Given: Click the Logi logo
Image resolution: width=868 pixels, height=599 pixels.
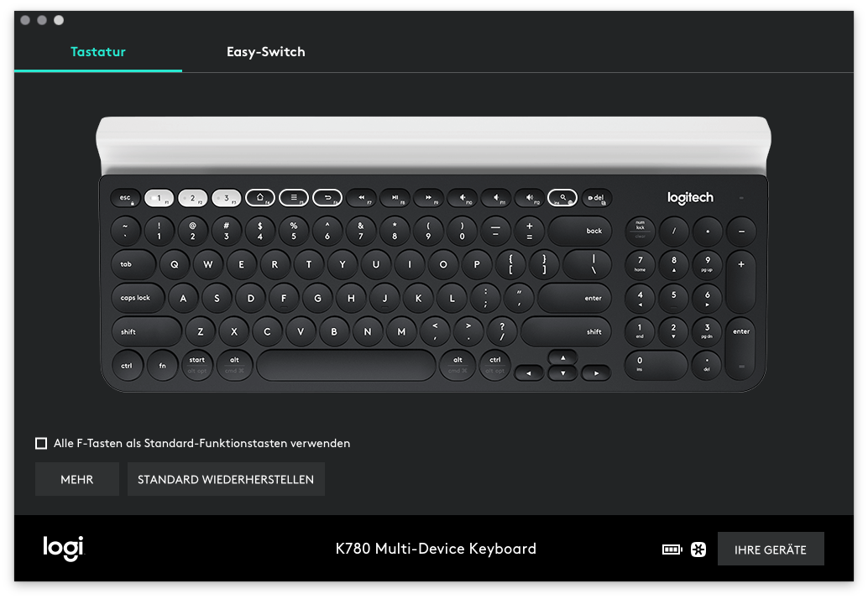Looking at the screenshot, I should point(64,549).
